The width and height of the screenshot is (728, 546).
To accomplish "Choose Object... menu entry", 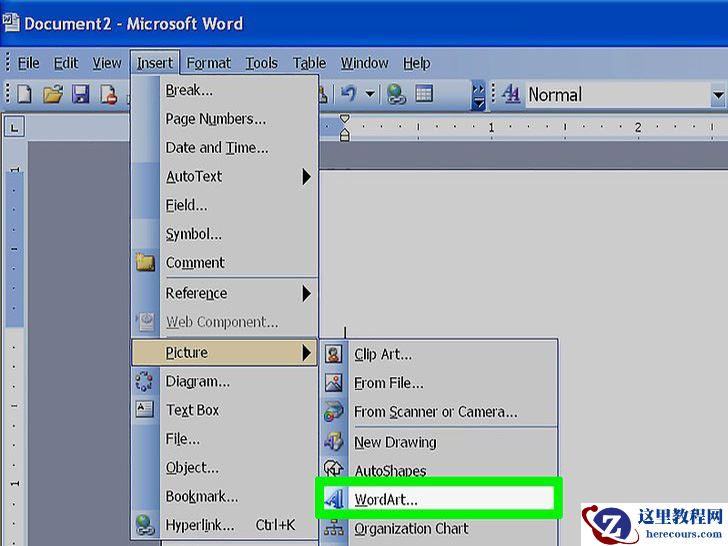I will coord(225,468).
